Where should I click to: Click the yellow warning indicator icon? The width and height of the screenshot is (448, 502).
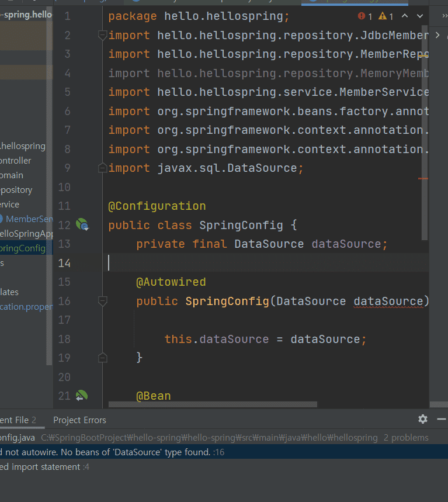(382, 16)
